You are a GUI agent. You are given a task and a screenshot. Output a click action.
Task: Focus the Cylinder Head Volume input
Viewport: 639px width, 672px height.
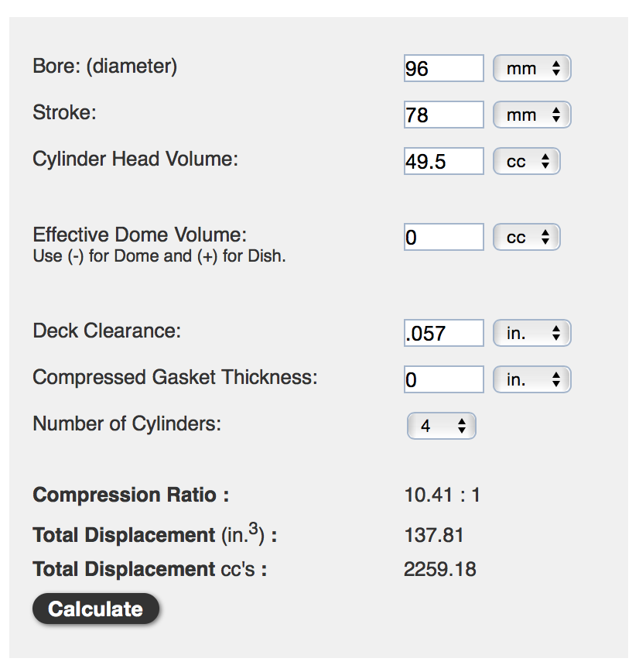pyautogui.click(x=443, y=162)
